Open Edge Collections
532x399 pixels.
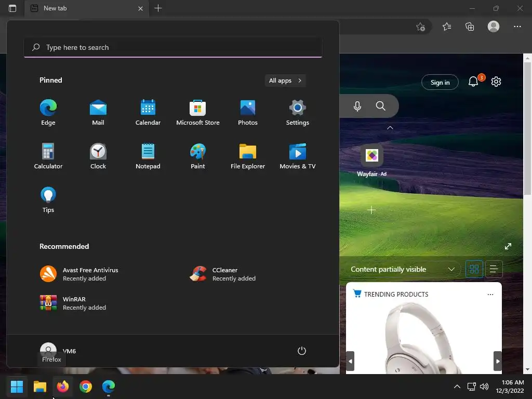tap(470, 26)
